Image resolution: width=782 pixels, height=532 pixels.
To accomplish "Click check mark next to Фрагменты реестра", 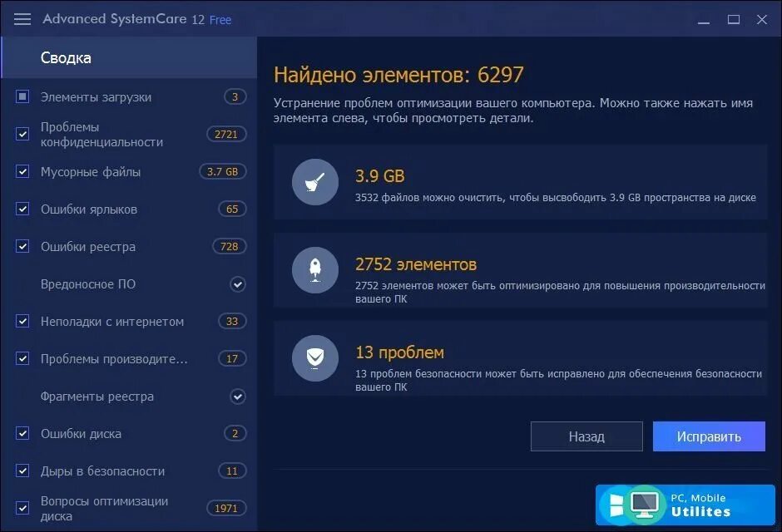I will coord(238,397).
